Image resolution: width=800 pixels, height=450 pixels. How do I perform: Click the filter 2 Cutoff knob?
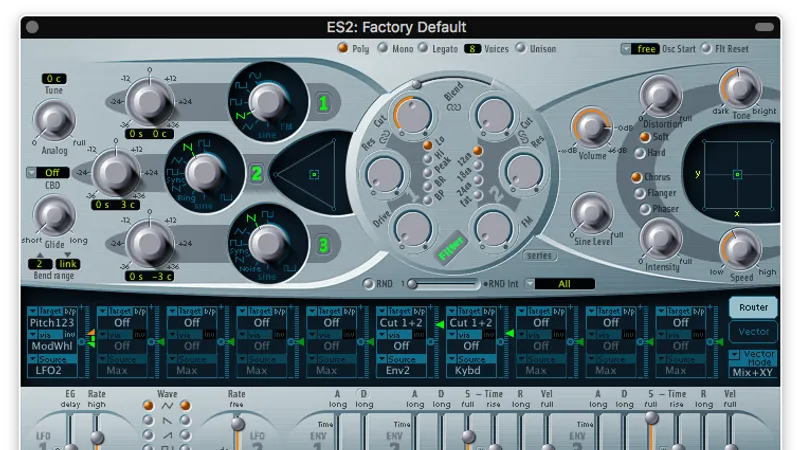[494, 115]
